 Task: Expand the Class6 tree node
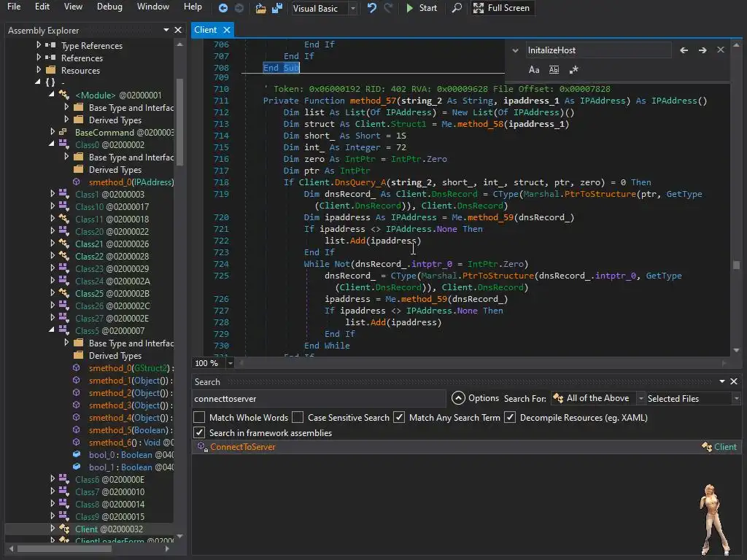[53, 480]
